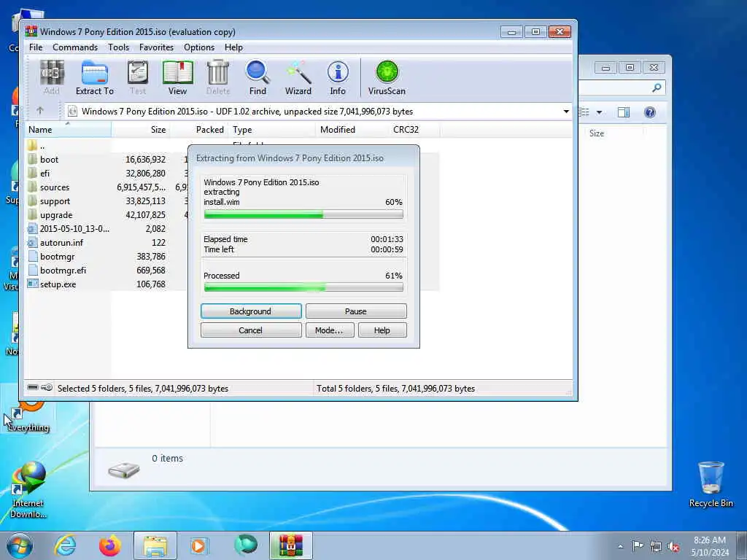
Task: Open the Extract To tool
Action: click(94, 77)
